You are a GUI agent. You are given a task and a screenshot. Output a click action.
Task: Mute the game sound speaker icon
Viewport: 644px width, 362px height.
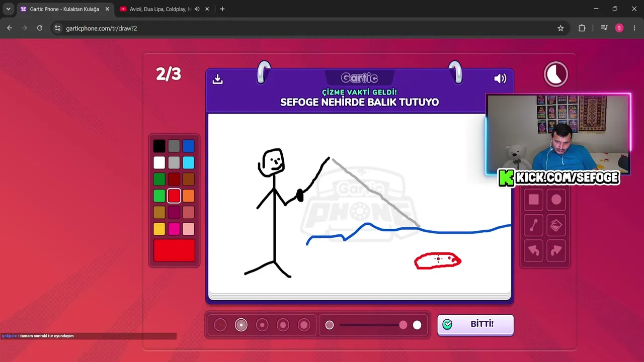tap(500, 78)
